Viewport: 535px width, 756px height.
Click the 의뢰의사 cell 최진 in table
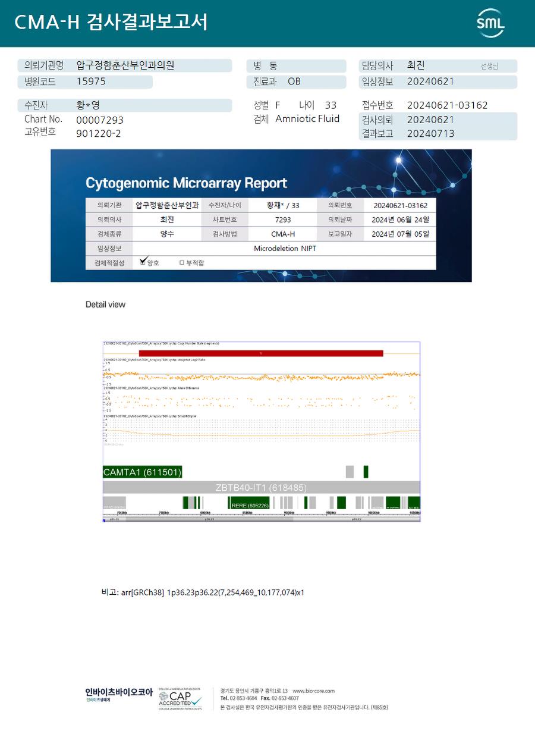[167, 219]
